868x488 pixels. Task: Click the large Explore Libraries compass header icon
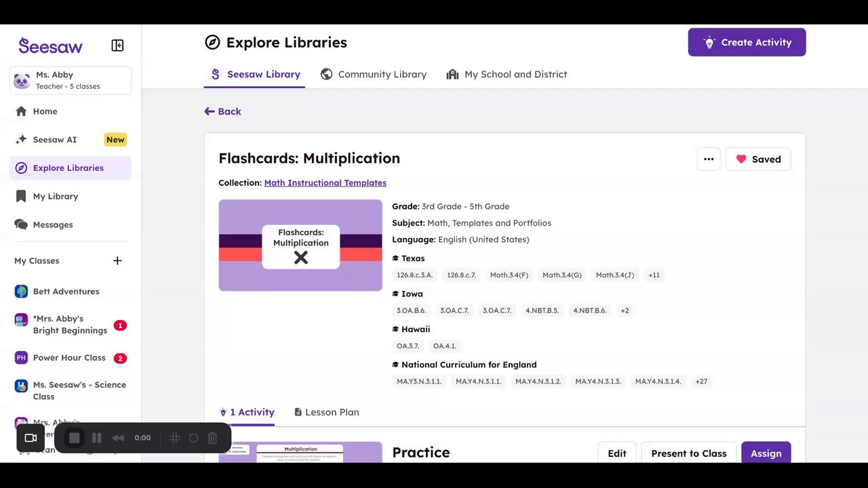tap(212, 42)
